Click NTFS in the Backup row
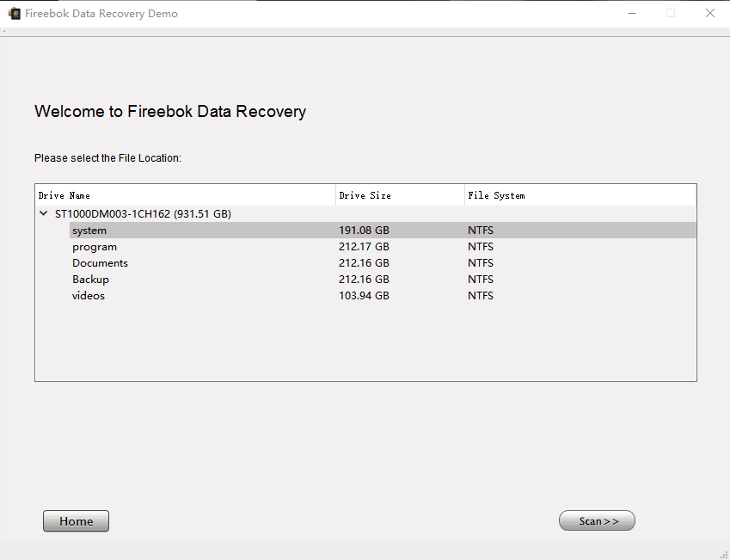Screen dimensions: 730x560 pos(481,279)
